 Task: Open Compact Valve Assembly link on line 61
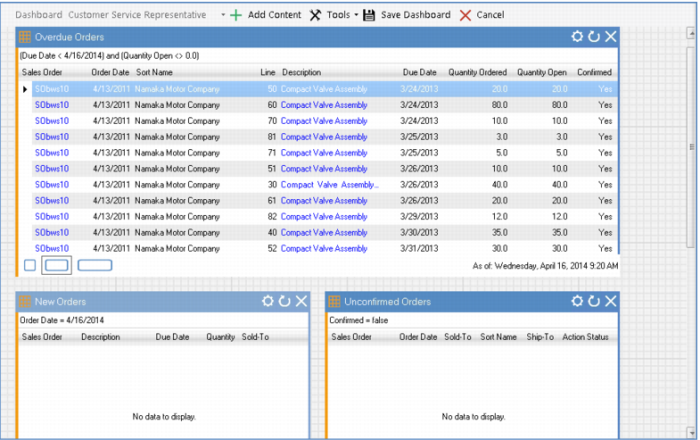324,201
